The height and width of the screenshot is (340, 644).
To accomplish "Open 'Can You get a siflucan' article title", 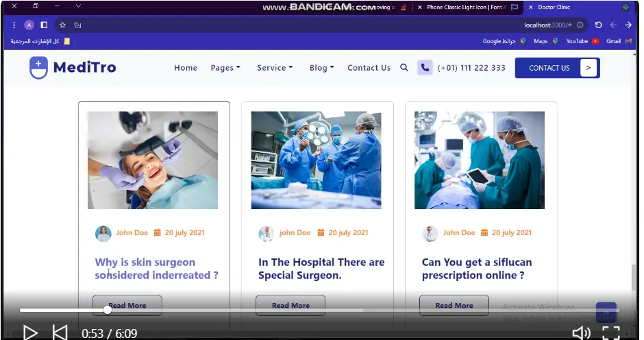I will (476, 269).
